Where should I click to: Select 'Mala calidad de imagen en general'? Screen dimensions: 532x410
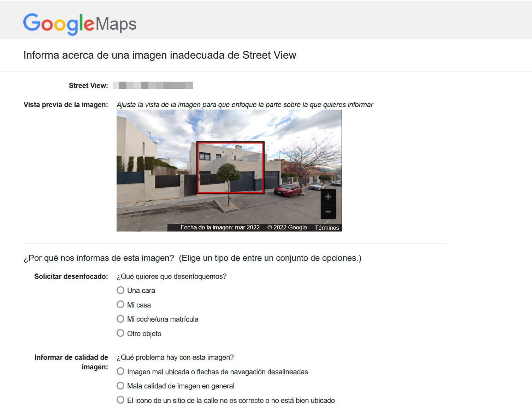click(120, 386)
